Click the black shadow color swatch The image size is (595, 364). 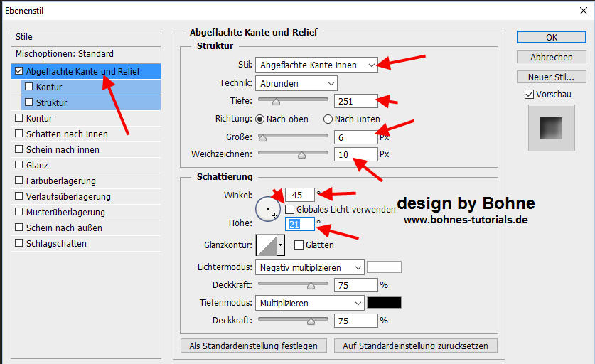384,303
